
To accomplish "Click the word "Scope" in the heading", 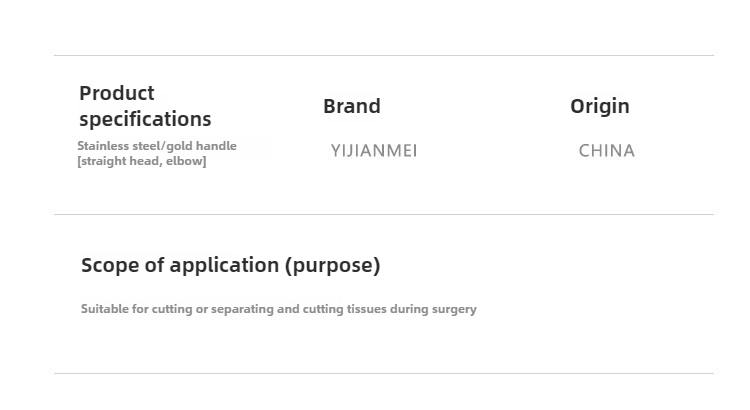I will click(x=111, y=265).
